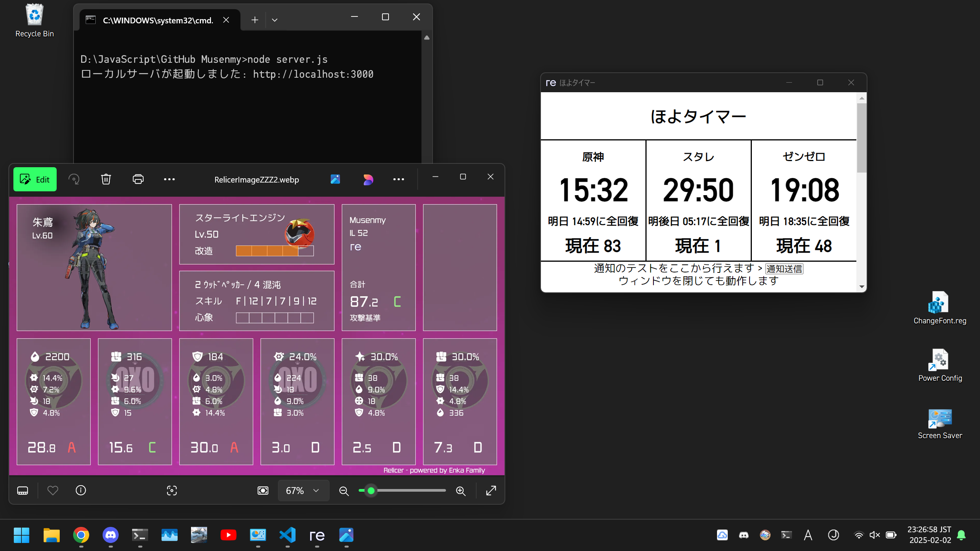The width and height of the screenshot is (980, 551).
Task: Open the See more menu next to Designer
Action: point(399,179)
